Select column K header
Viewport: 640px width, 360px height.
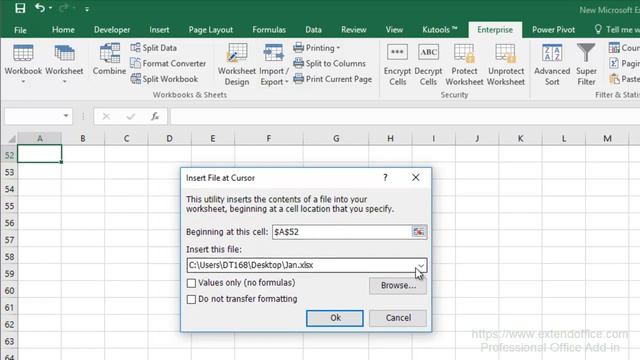click(520, 139)
